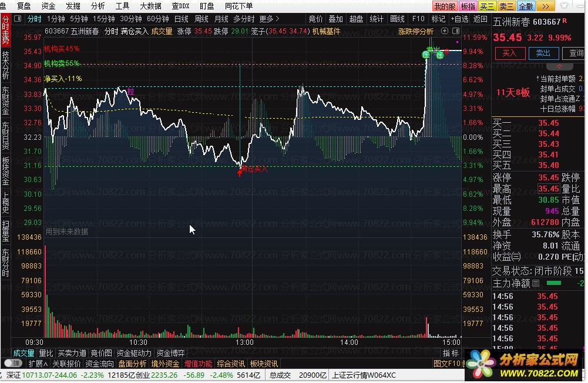Click the 卖三 shortcut button
The height and width of the screenshot is (383, 588).
(x=506, y=6)
